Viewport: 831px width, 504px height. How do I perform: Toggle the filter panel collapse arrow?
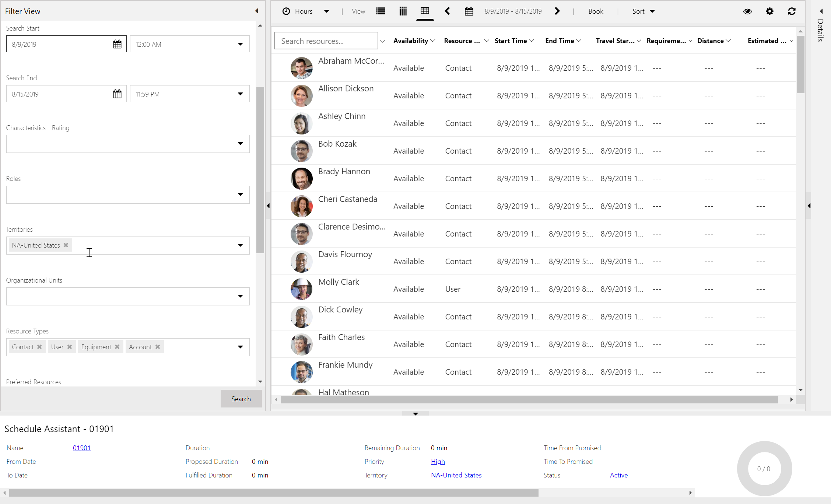[x=255, y=11]
